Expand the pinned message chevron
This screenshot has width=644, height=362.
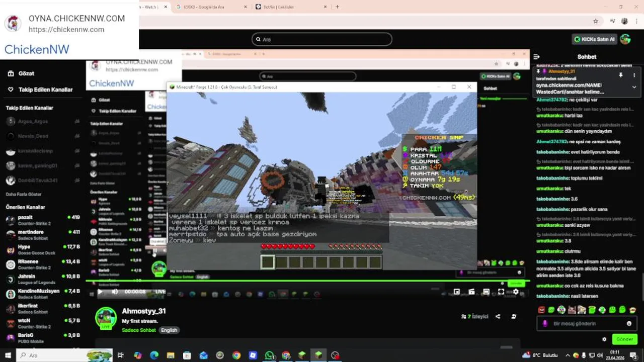[634, 87]
